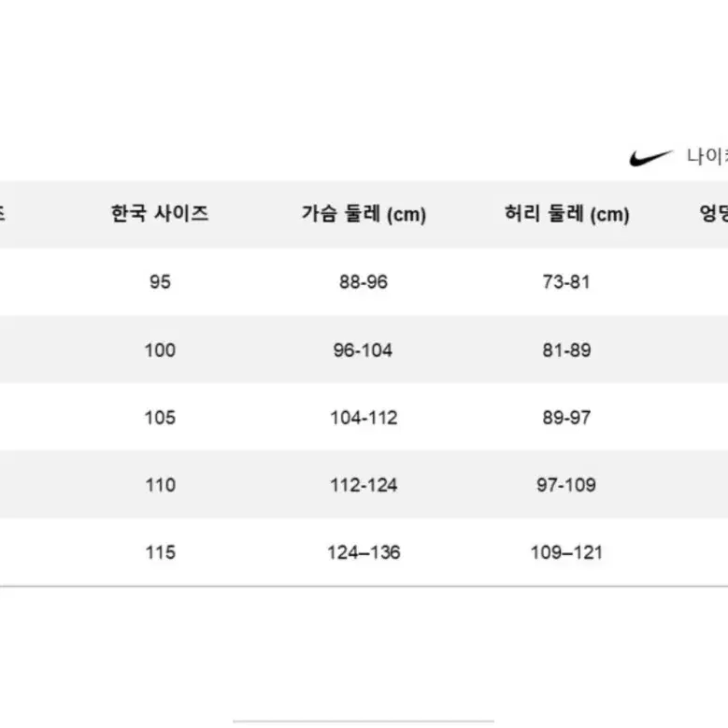The width and height of the screenshot is (728, 728).
Task: Select the 가슴 둘레 (cm) column header
Action: coord(364,214)
